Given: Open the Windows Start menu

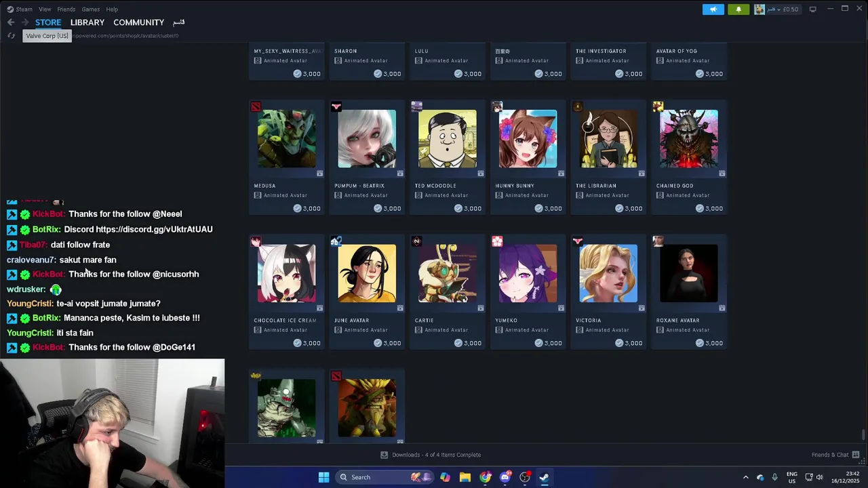Looking at the screenshot, I should click(323, 477).
